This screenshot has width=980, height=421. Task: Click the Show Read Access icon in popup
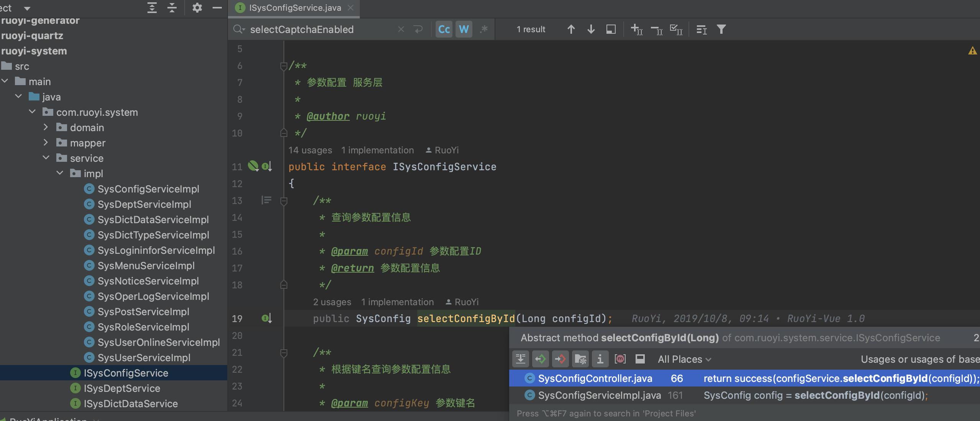click(x=540, y=359)
